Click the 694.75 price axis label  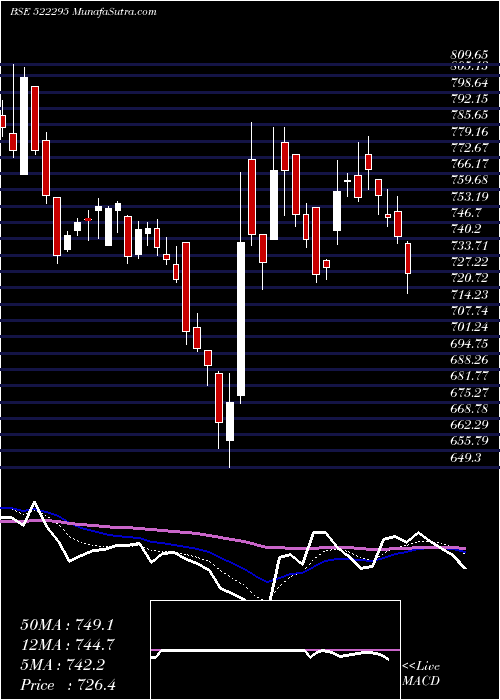pos(469,343)
